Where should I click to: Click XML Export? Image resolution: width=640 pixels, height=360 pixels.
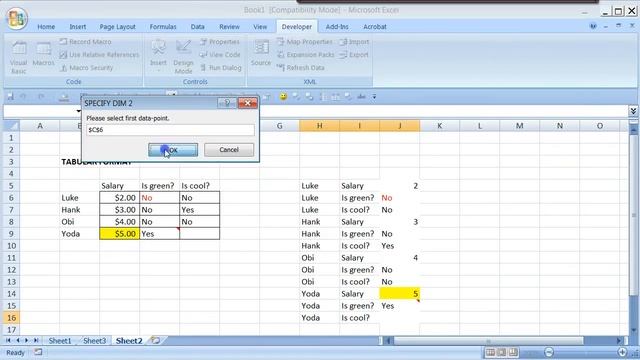(354, 55)
